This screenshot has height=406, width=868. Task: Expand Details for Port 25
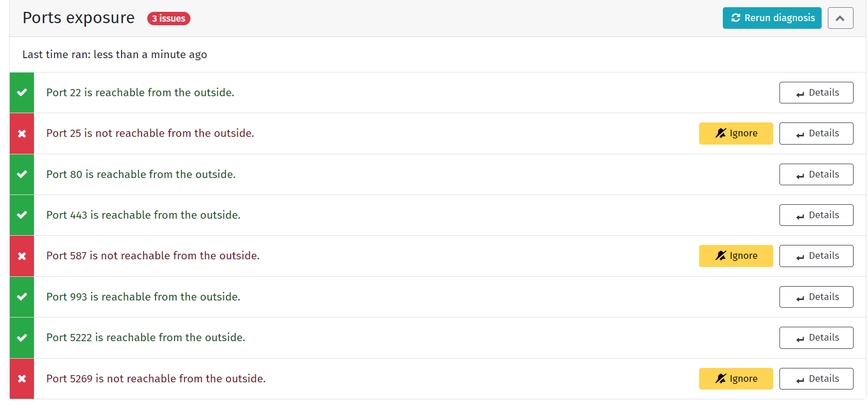coord(816,133)
